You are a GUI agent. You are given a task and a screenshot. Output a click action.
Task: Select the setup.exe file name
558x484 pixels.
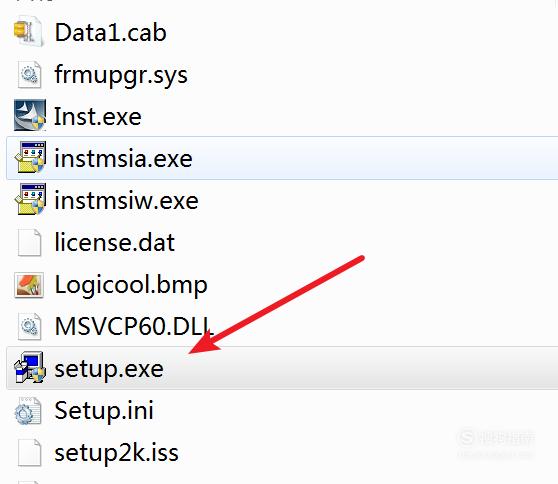109,369
